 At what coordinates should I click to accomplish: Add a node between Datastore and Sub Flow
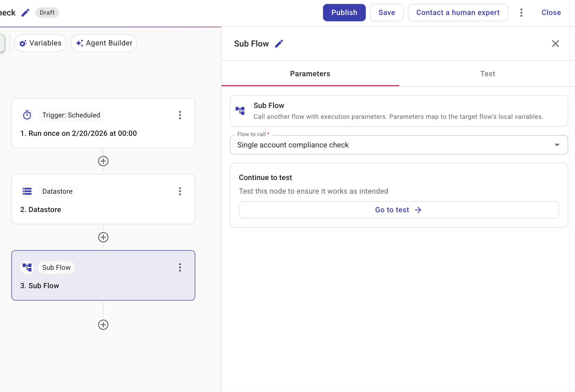(x=103, y=238)
